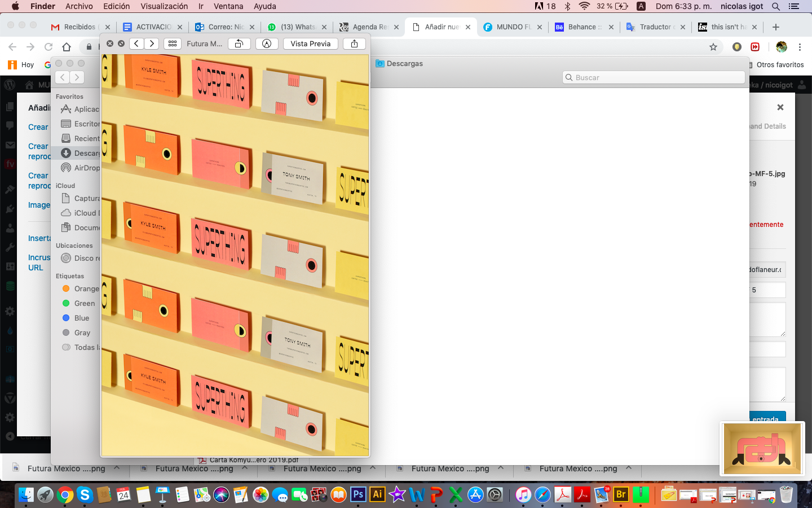Show index sheet grid view icon
Viewport: 812px width, 508px height.
(173, 43)
